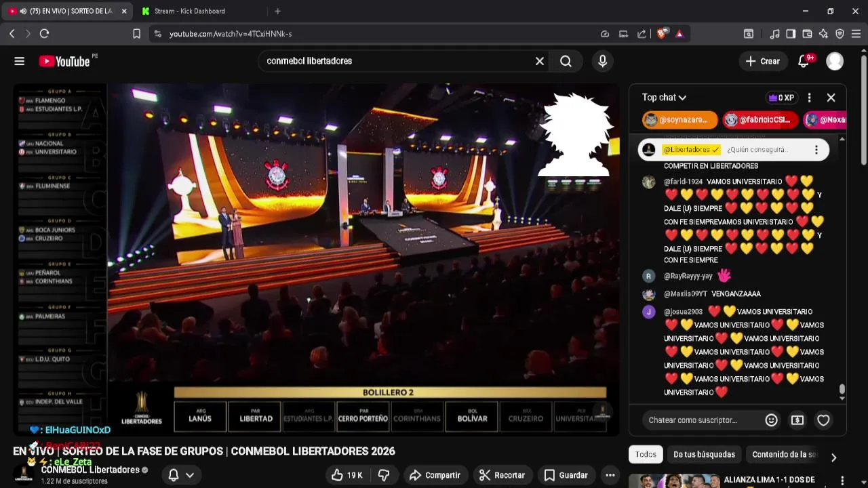868x488 pixels.
Task: Click the Compartir button
Action: click(x=435, y=475)
